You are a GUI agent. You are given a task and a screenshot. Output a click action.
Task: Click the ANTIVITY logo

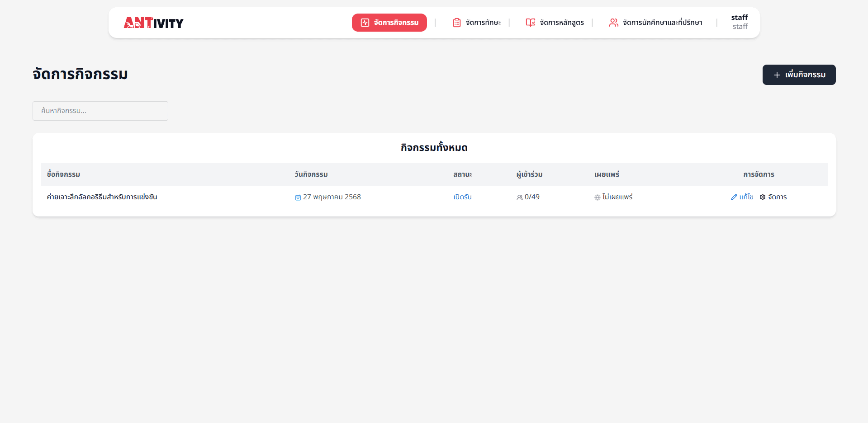pyautogui.click(x=153, y=23)
